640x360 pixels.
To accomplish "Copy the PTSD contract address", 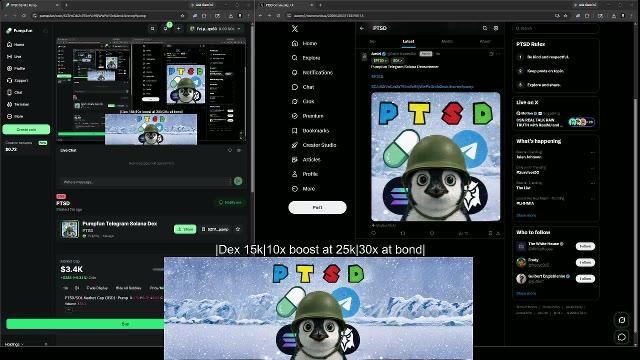I will point(215,229).
